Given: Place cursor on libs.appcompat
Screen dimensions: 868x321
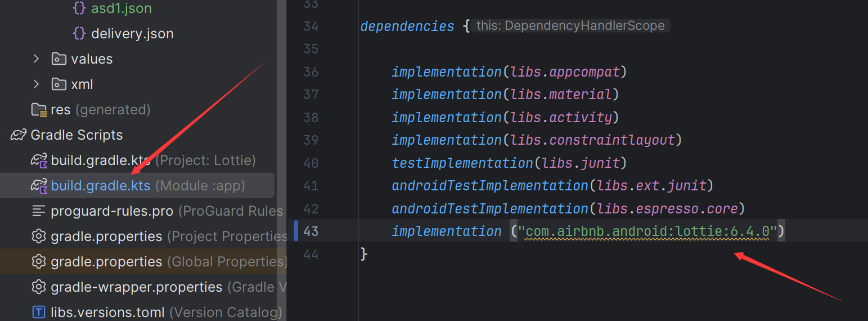Looking at the screenshot, I should [x=565, y=72].
